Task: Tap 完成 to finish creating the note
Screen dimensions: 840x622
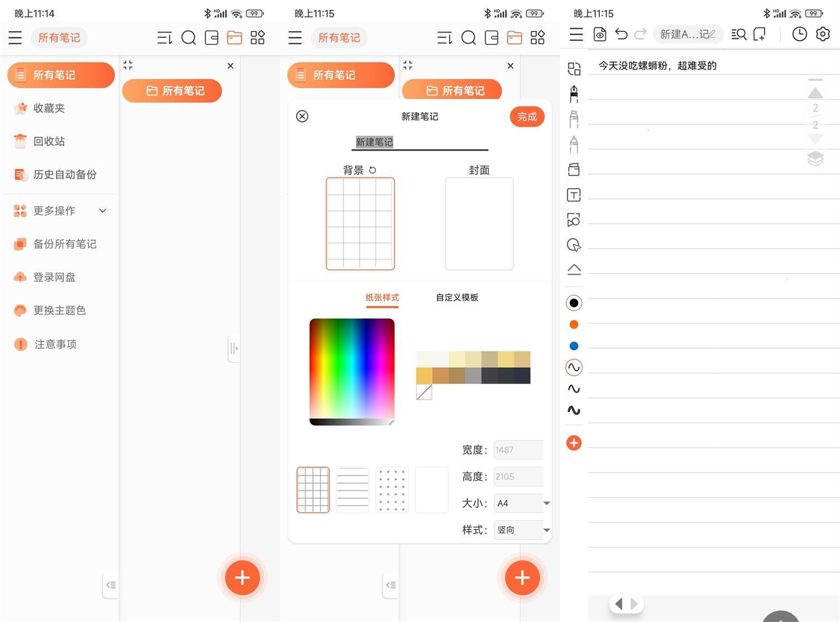Action: 526,116
